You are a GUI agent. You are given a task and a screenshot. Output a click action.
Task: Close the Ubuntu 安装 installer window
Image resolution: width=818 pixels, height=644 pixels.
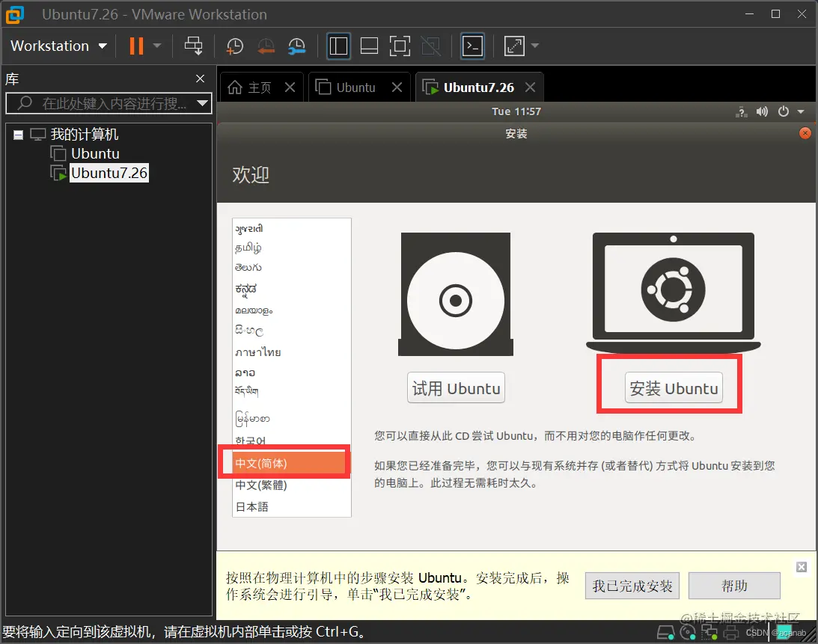coord(805,133)
